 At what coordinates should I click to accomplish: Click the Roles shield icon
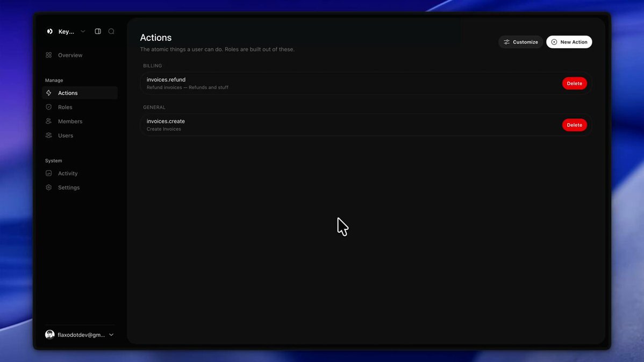coord(49,107)
